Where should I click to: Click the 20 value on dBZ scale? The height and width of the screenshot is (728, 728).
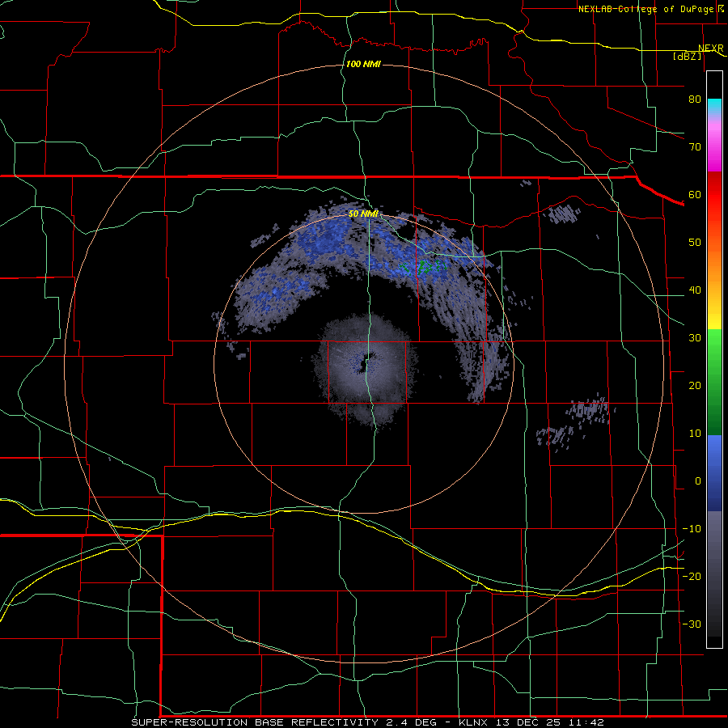pyautogui.click(x=695, y=385)
